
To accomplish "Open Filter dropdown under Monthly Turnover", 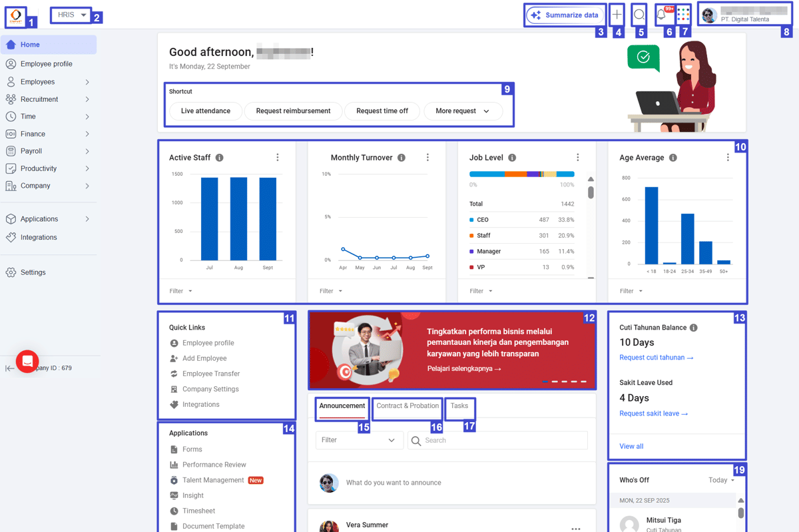I will coord(331,291).
